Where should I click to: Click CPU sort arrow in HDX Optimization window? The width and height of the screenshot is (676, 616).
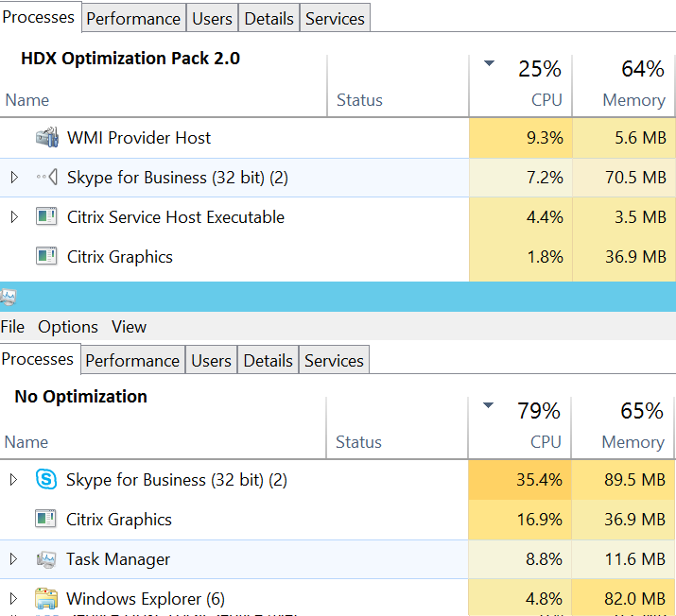pyautogui.click(x=489, y=63)
